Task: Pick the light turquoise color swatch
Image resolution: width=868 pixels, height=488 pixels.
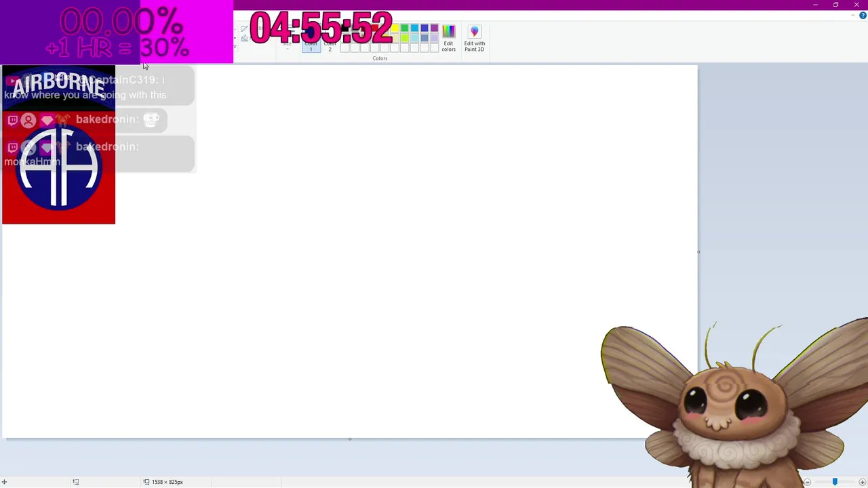Action: pyautogui.click(x=414, y=38)
